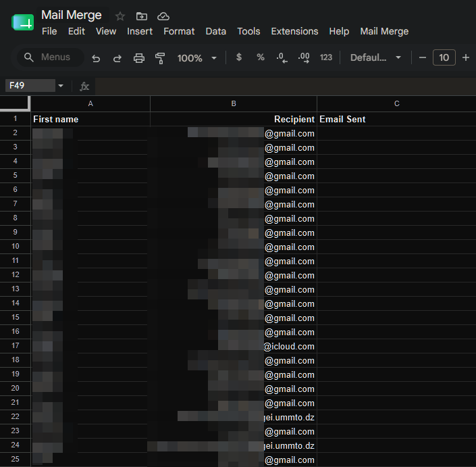476x467 pixels.
Task: Select the @icloud.com recipient cell in row 17
Action: [234, 346]
